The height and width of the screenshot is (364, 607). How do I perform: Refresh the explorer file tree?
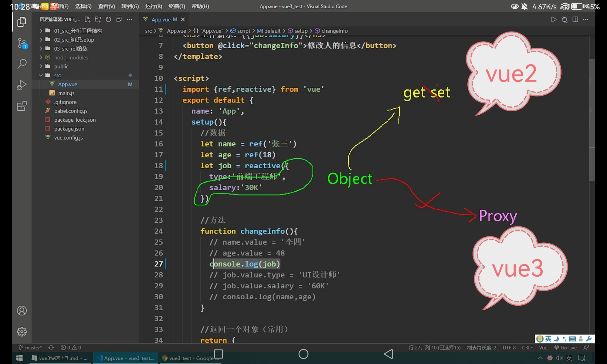(x=108, y=19)
